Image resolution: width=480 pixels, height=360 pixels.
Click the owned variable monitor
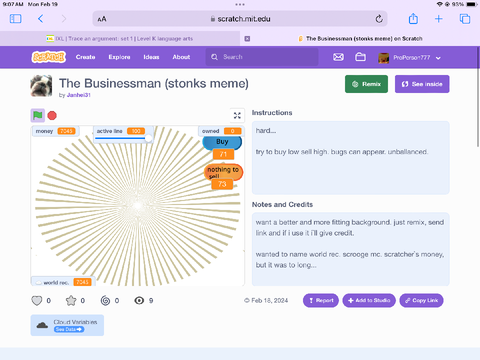[221, 131]
